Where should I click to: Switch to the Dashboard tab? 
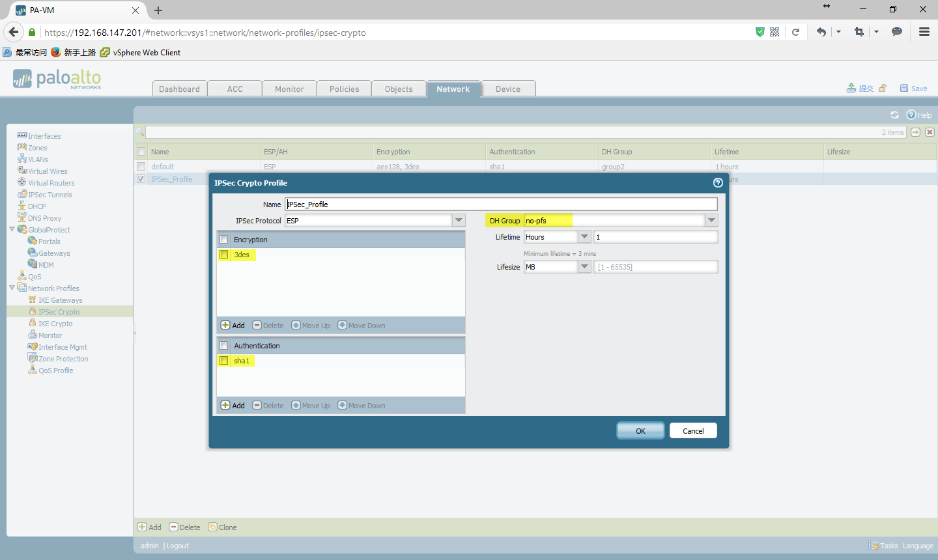click(x=180, y=89)
